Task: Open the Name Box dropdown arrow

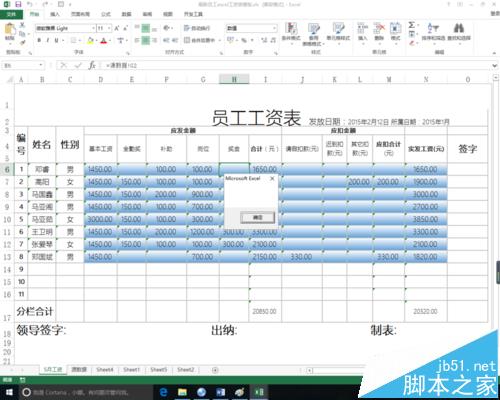Action: [x=41, y=65]
